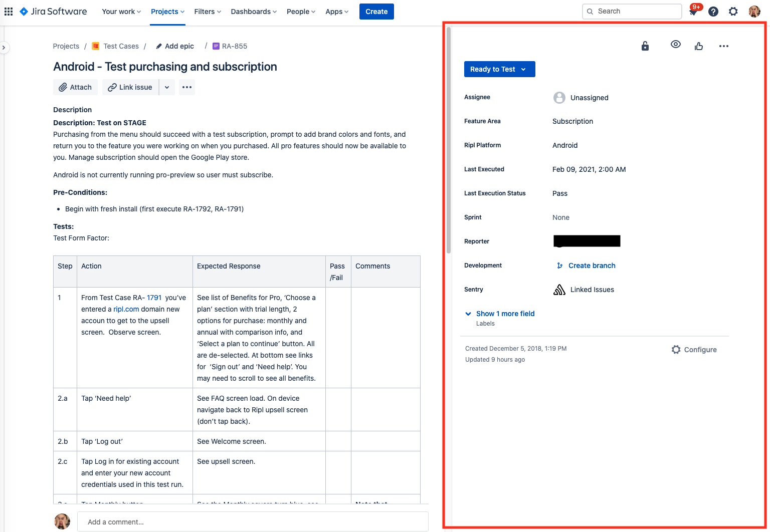Click Configure in the details panel
770x532 pixels.
[x=694, y=350]
